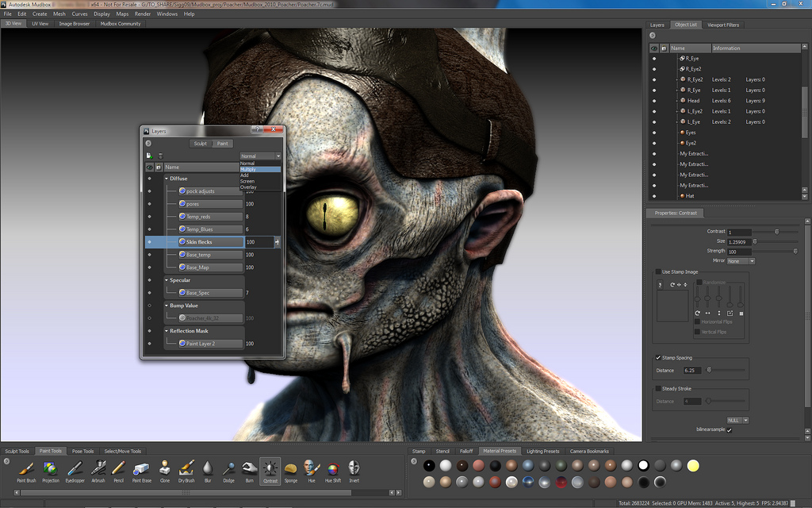Screen dimensions: 812x508
Task: Toggle visibility of 'Base_Spec' layer
Action: tap(150, 293)
